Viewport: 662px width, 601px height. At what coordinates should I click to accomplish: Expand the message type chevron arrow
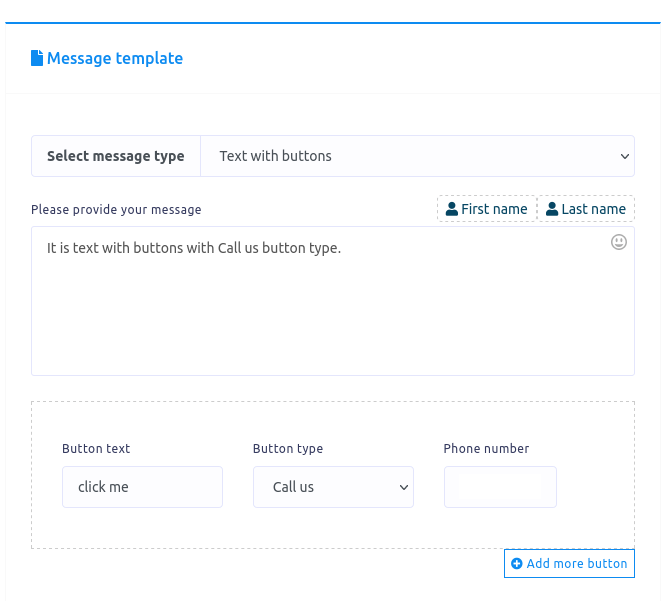[624, 157]
